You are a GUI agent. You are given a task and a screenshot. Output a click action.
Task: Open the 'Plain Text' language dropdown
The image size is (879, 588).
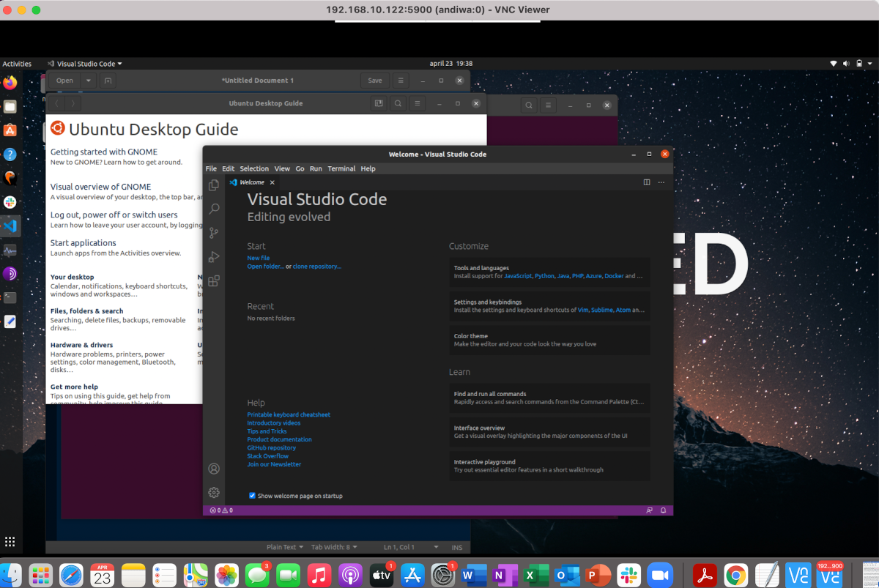(x=285, y=546)
